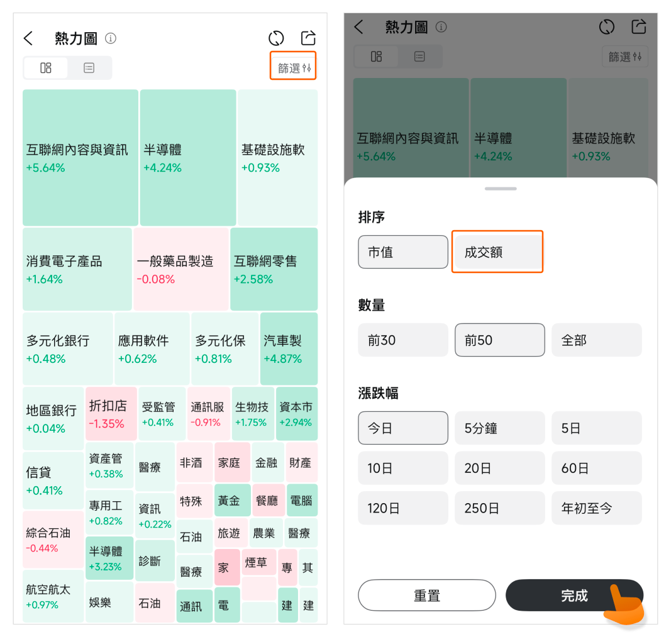The height and width of the screenshot is (644, 671).
Task: Open the 汽車製 +4.87% heatmap tile
Action: (x=289, y=349)
